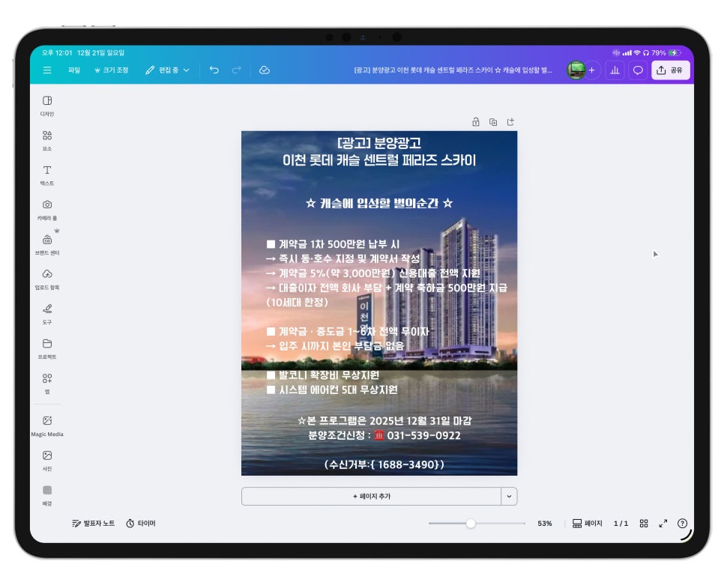Open the analytics chart icon

point(615,70)
